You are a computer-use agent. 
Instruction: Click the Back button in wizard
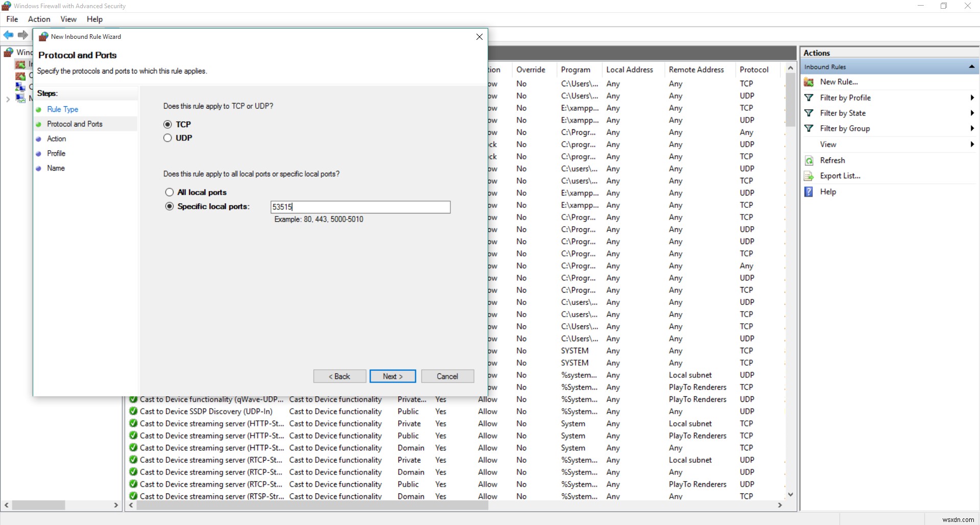(340, 376)
